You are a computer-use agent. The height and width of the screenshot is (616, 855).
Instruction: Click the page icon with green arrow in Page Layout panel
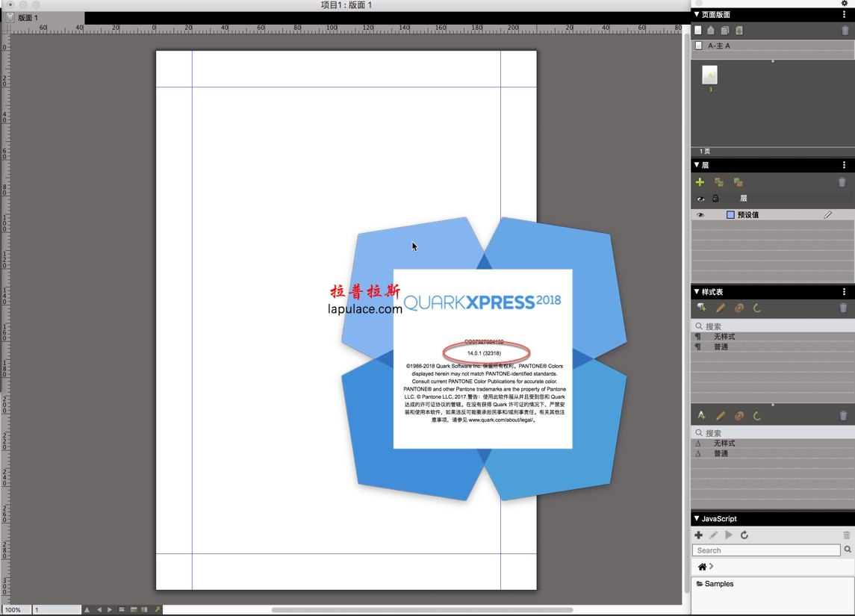[739, 31]
